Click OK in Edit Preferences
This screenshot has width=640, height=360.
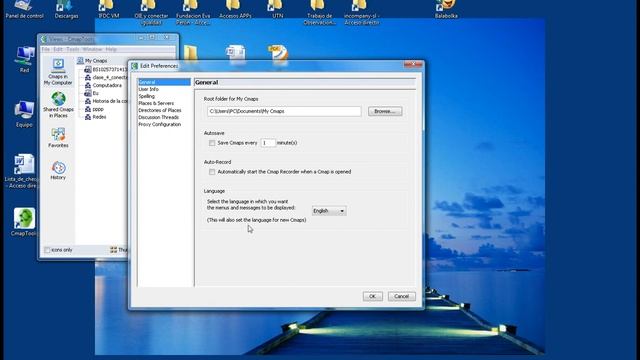tap(373, 296)
